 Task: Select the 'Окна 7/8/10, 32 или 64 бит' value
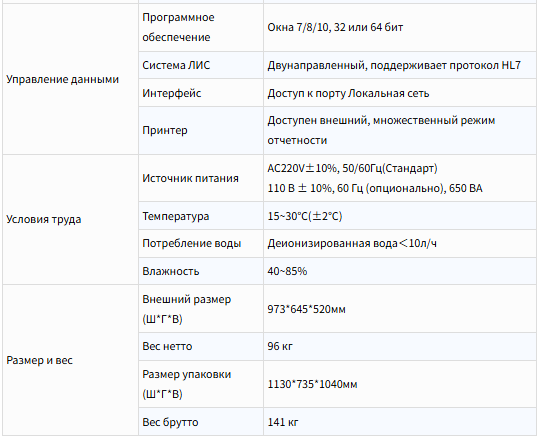335,27
